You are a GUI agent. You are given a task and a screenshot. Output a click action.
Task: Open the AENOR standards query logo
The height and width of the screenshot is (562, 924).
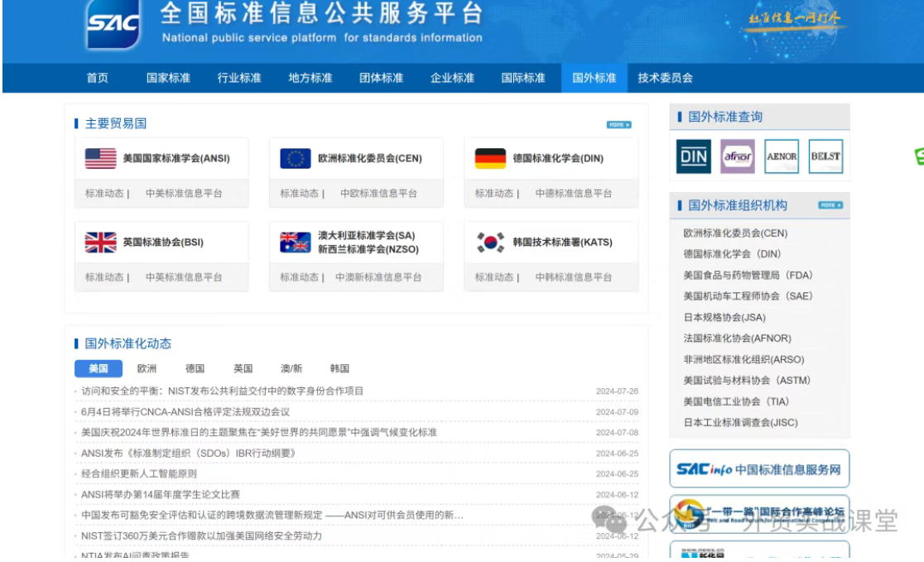pyautogui.click(x=782, y=156)
